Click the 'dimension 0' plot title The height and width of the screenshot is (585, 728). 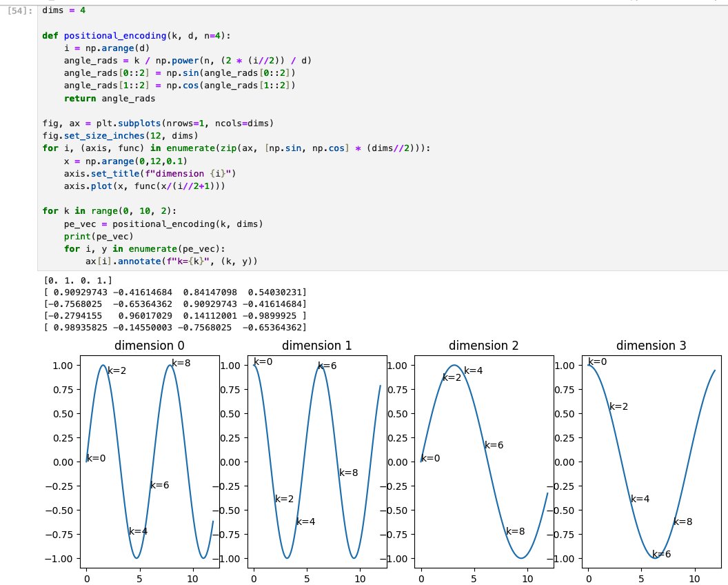(x=150, y=346)
